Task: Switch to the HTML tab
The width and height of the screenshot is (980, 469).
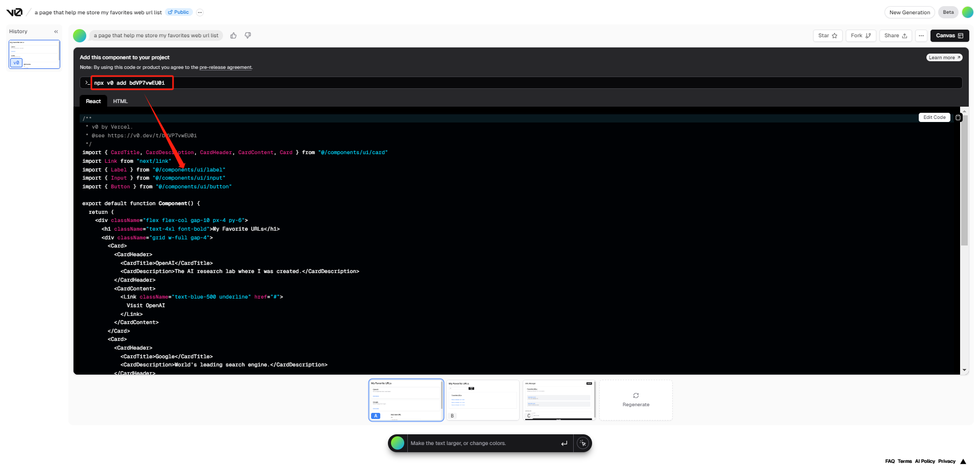Action: pyautogui.click(x=120, y=102)
